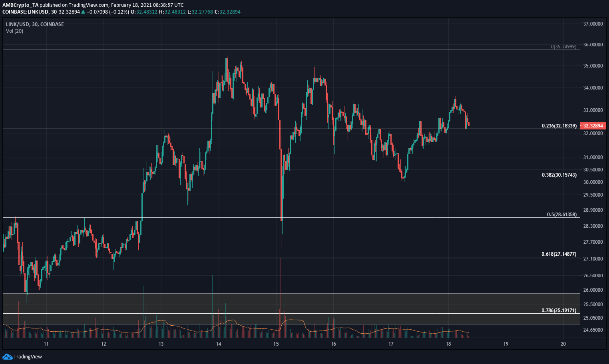Image resolution: width=609 pixels, height=364 pixels.
Task: Click the 24.65000 price axis label
Action: click(x=593, y=330)
